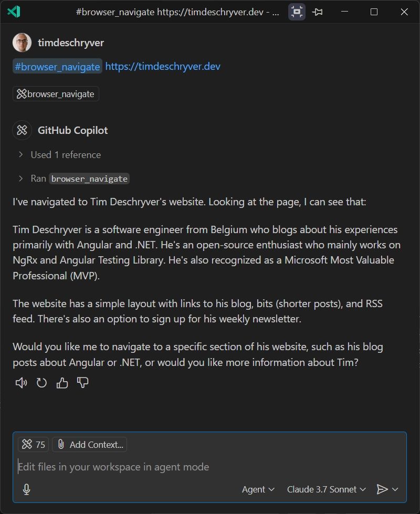This screenshot has width=420, height=514.
Task: Toggle the pin window button in the title bar
Action: pyautogui.click(x=318, y=12)
